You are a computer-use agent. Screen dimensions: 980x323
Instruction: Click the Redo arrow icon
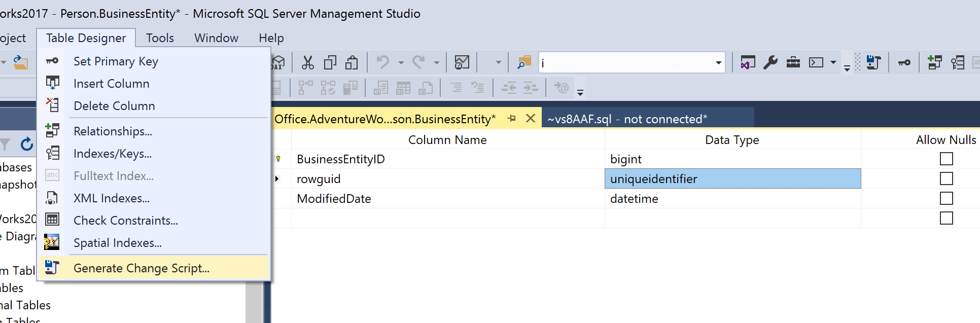pos(418,62)
